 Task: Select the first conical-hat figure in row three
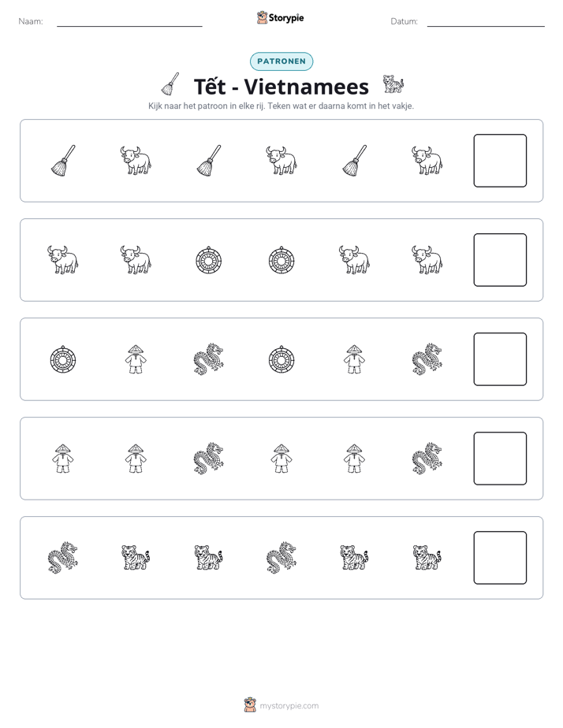tap(136, 359)
